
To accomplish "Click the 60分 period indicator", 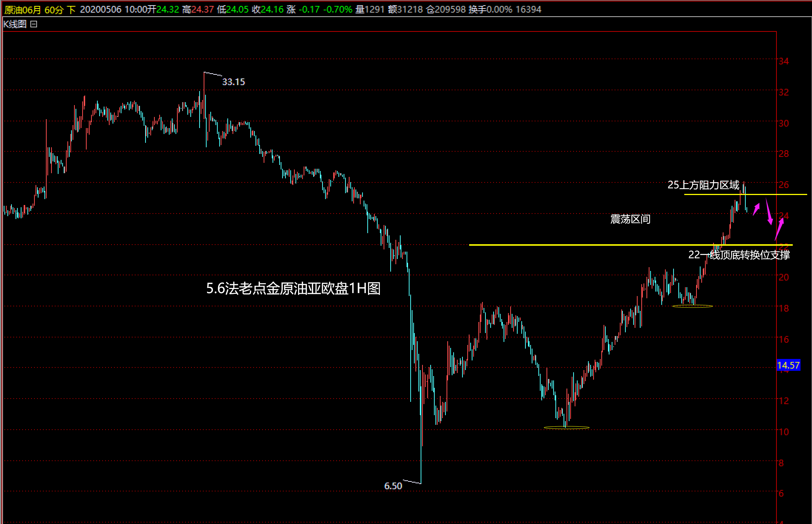I will point(54,10).
